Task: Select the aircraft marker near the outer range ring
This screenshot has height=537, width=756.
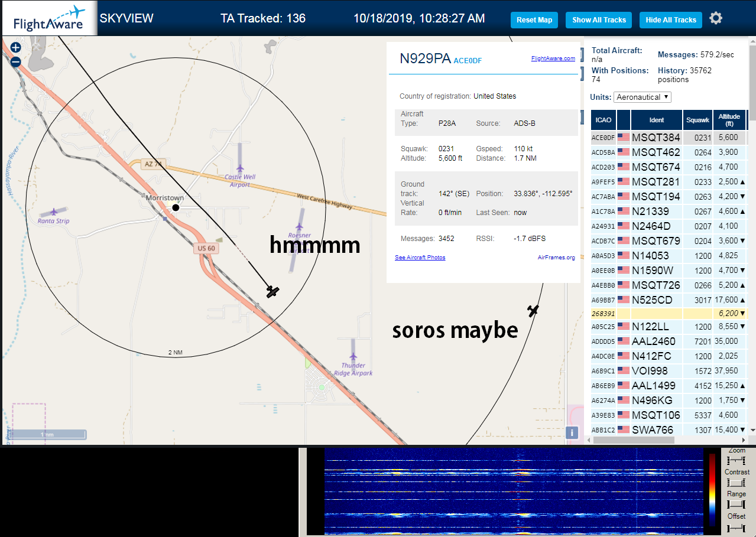Action: [533, 310]
